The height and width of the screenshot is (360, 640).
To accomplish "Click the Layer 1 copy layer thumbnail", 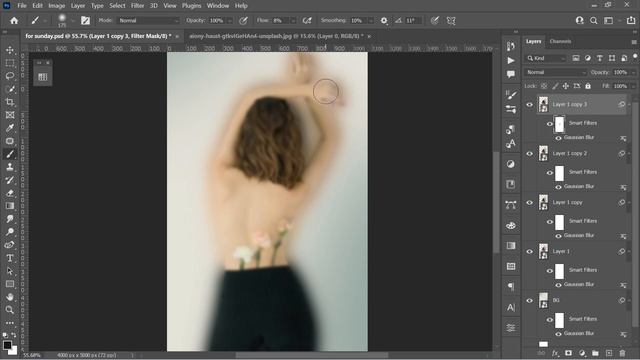I will [x=543, y=202].
